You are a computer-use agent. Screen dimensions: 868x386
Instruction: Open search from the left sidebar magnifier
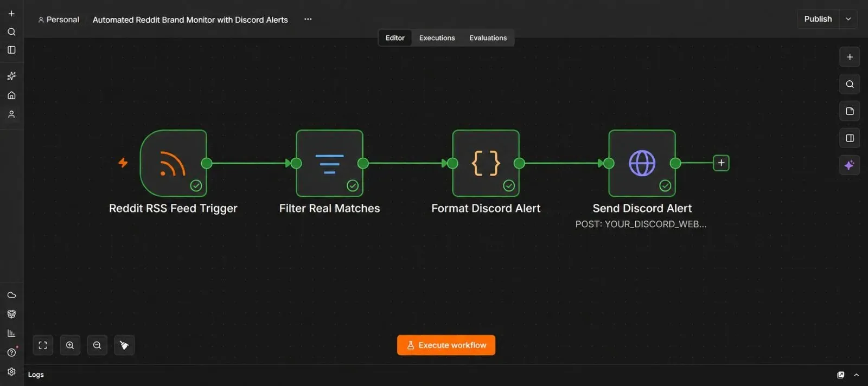point(11,32)
